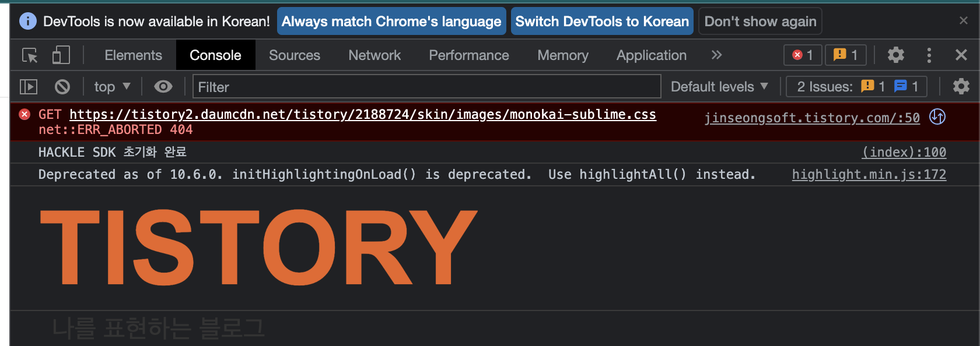
Task: Open the top context dropdown
Action: (x=112, y=87)
